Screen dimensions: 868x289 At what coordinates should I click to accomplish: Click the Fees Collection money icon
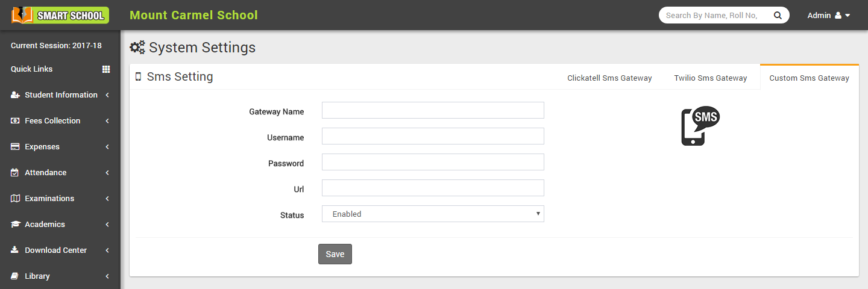coord(15,121)
